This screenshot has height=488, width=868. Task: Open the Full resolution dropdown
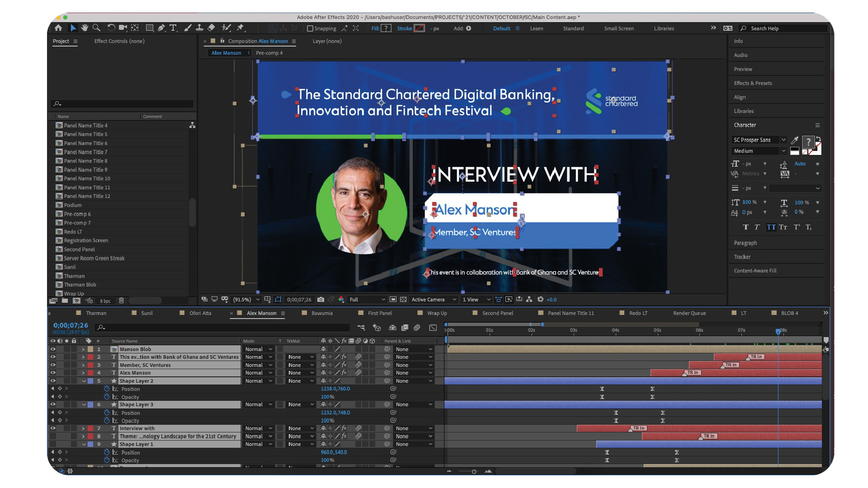(x=367, y=300)
